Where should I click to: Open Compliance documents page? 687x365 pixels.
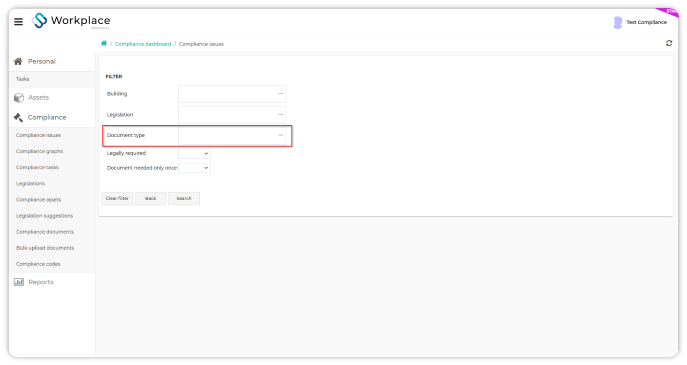(x=45, y=232)
